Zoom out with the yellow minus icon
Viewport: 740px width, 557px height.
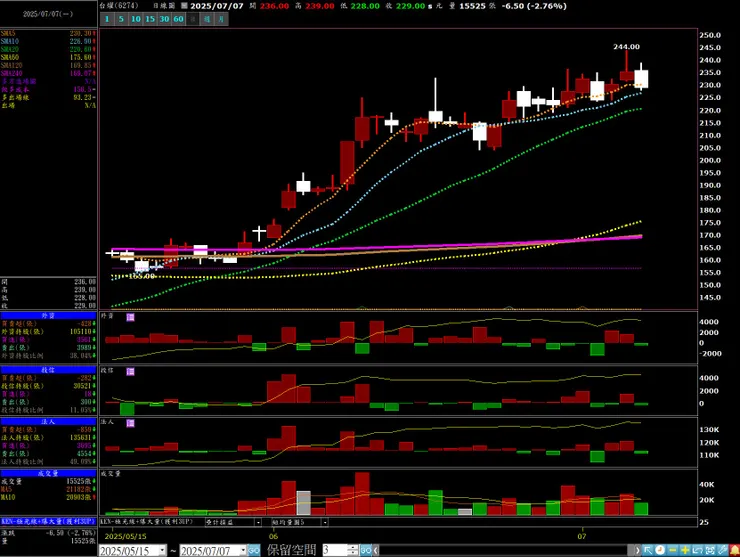(673, 550)
